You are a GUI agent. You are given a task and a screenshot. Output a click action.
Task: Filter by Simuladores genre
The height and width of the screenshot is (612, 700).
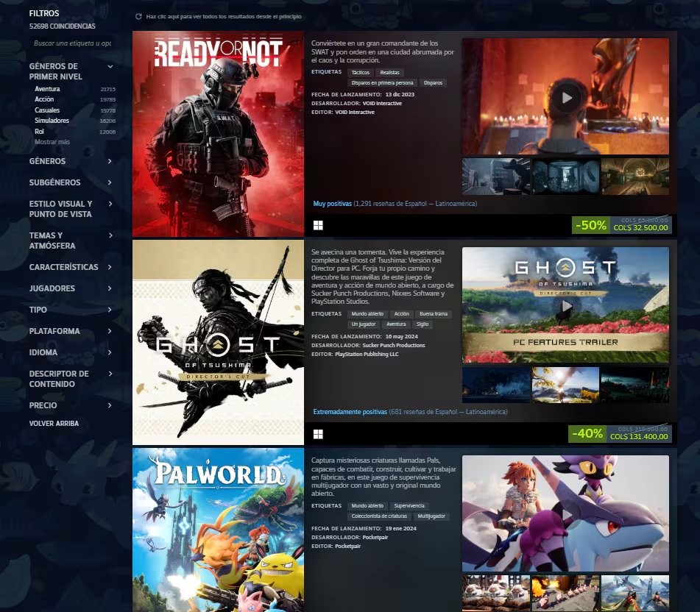coord(52,121)
